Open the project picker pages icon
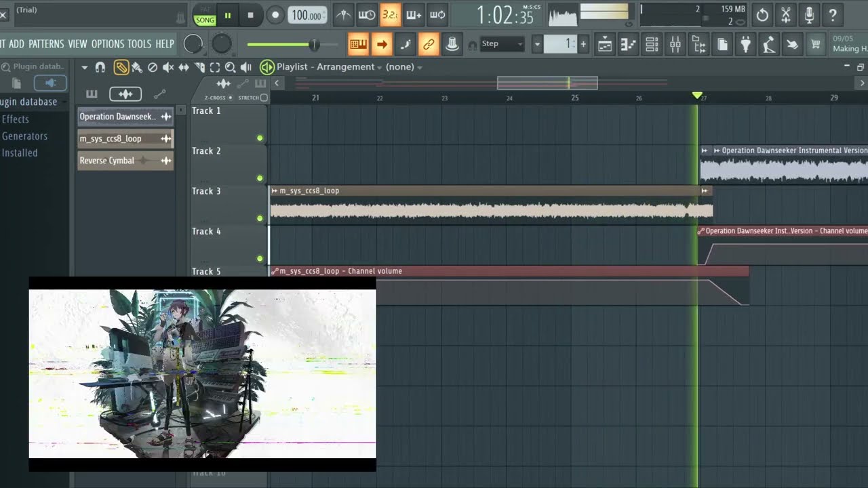 pyautogui.click(x=722, y=45)
